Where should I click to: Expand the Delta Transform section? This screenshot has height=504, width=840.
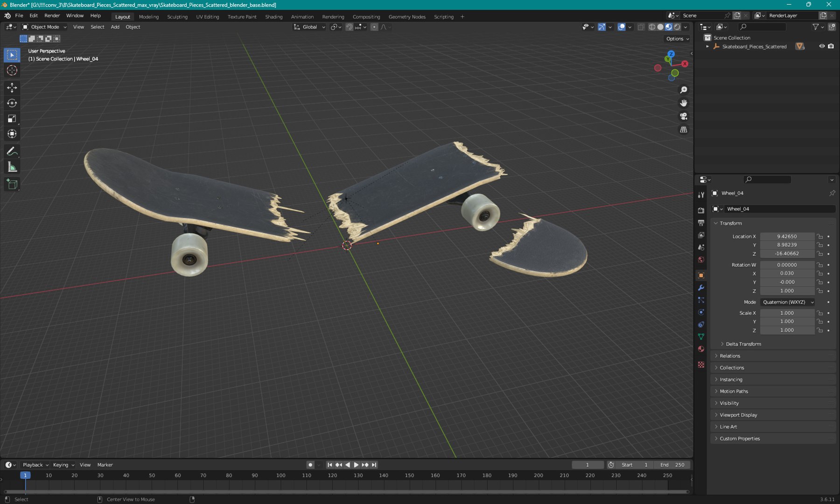click(743, 344)
